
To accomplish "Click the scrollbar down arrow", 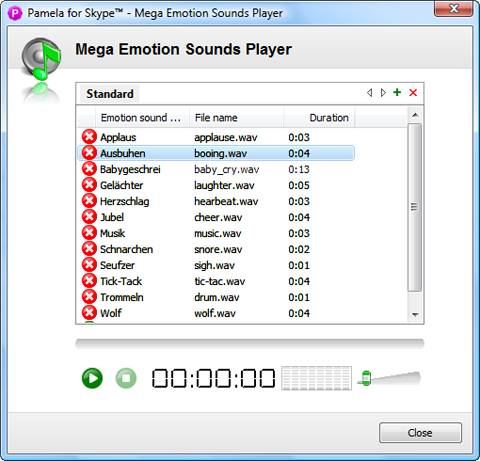I will click(x=415, y=314).
